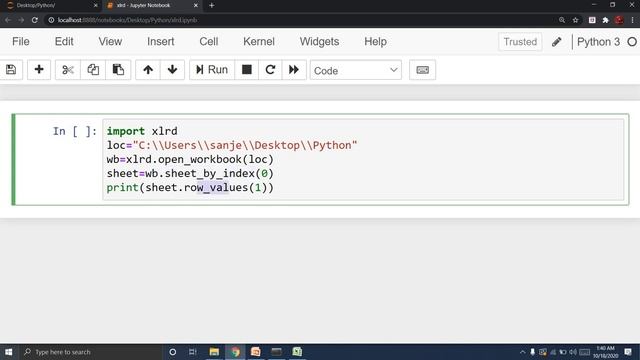
Task: Open the cell type Code dropdown
Action: point(356,70)
